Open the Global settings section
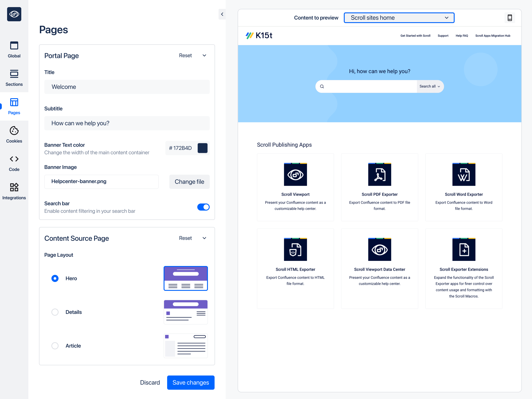This screenshot has height=399, width=532. pos(14,50)
